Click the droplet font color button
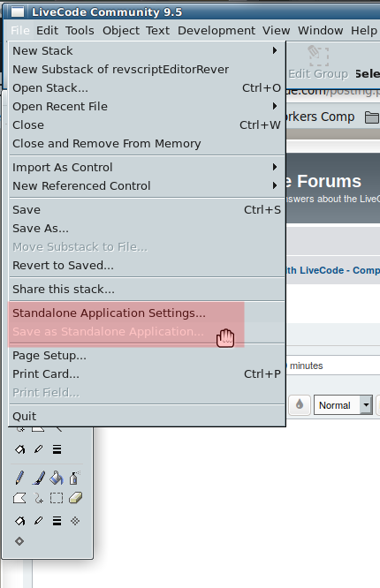 coord(300,404)
